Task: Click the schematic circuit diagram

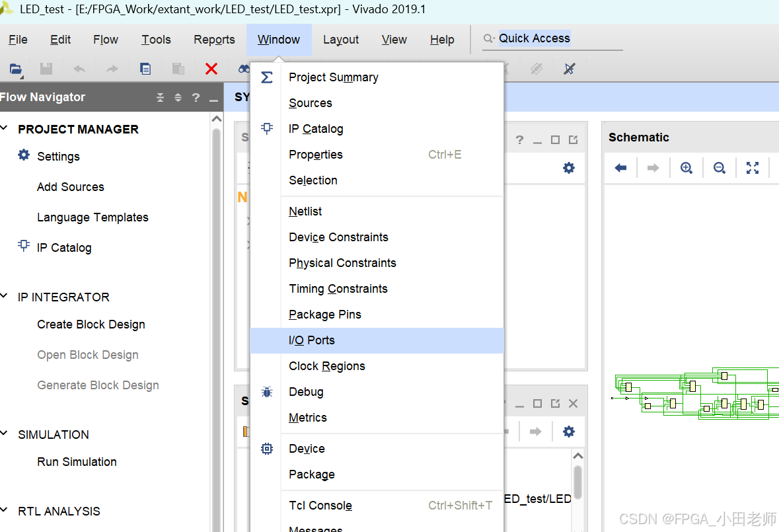Action: tap(696, 393)
